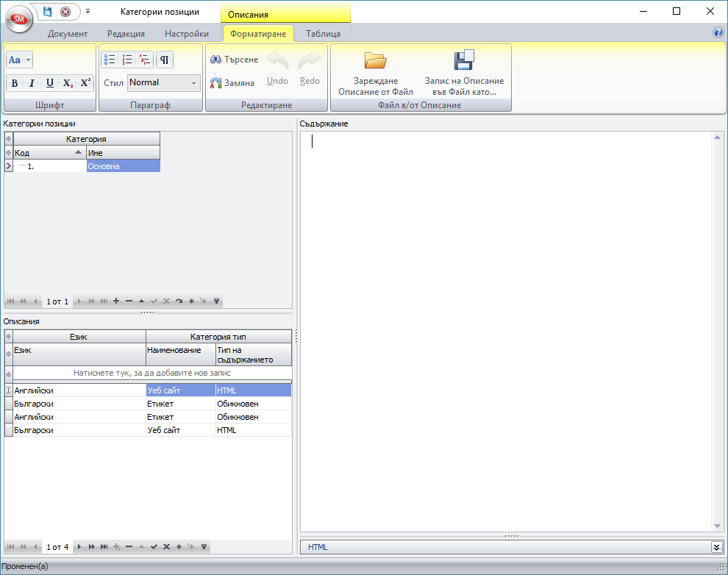Click the red cancel icon in quick access

tap(65, 12)
